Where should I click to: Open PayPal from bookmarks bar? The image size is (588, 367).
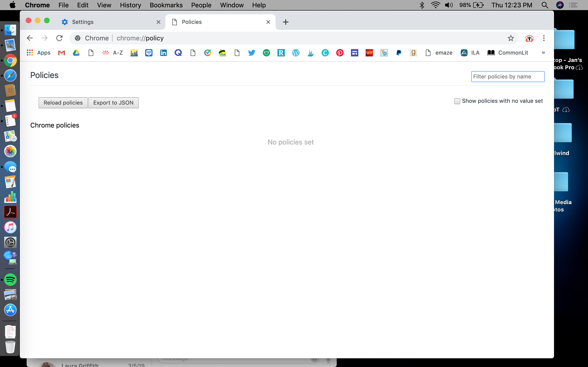click(x=398, y=53)
